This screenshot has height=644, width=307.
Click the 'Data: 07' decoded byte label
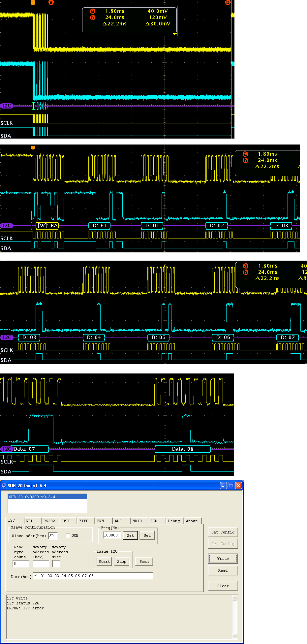(24, 449)
